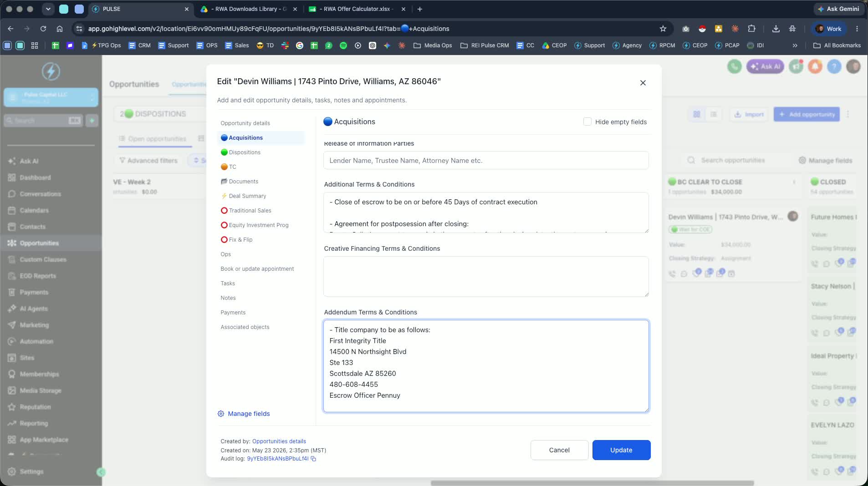
Task: Click the Release of Information Parties input
Action: (x=486, y=161)
